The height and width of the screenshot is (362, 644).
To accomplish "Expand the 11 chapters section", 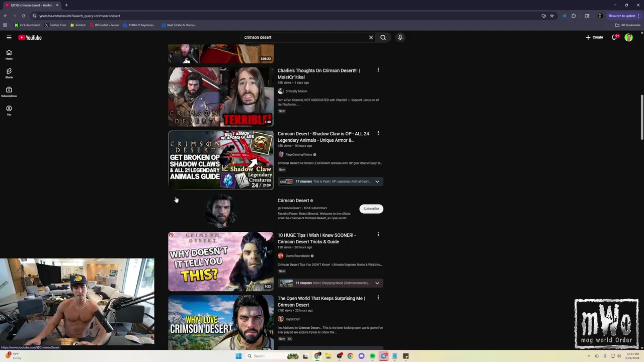I will point(331,283).
